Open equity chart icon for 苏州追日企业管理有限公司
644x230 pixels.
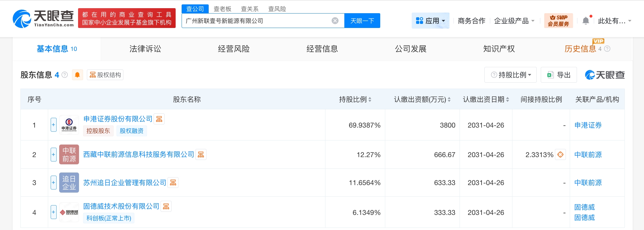tap(173, 183)
